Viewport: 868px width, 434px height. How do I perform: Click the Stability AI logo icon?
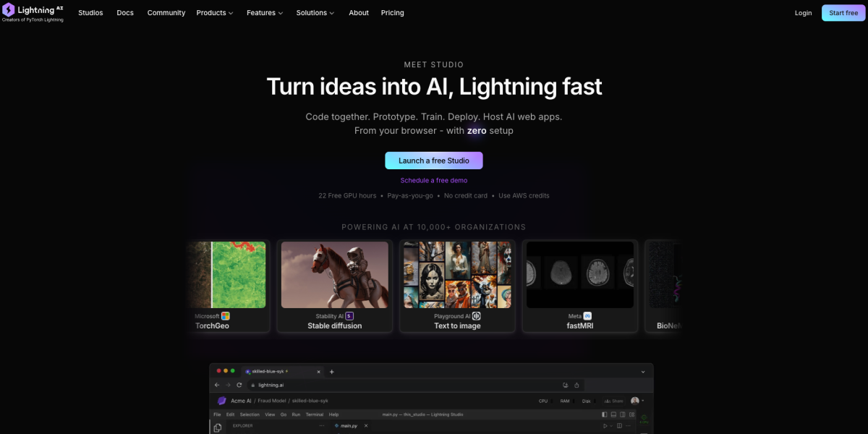point(349,316)
